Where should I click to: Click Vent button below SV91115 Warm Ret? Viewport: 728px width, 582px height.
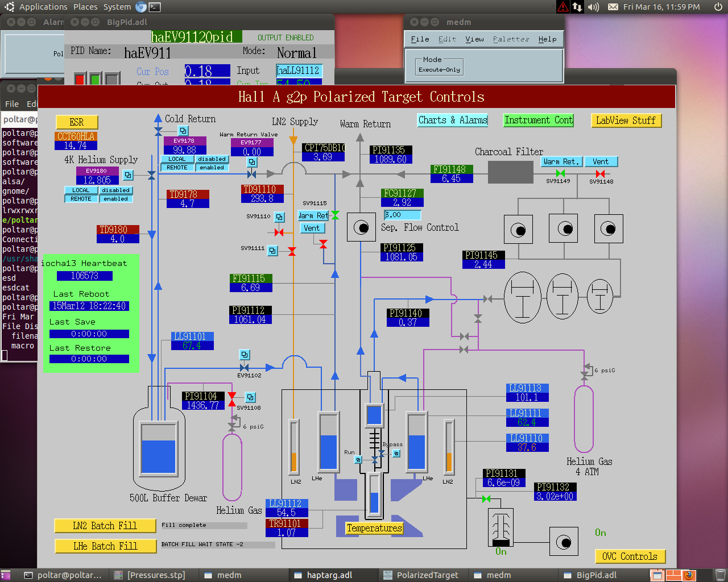(x=312, y=228)
